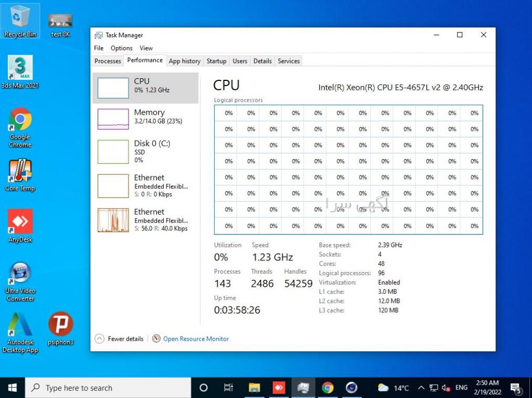Screen dimensions: 532x398
Task: Select CPU in the performance sidebar
Action: point(145,88)
